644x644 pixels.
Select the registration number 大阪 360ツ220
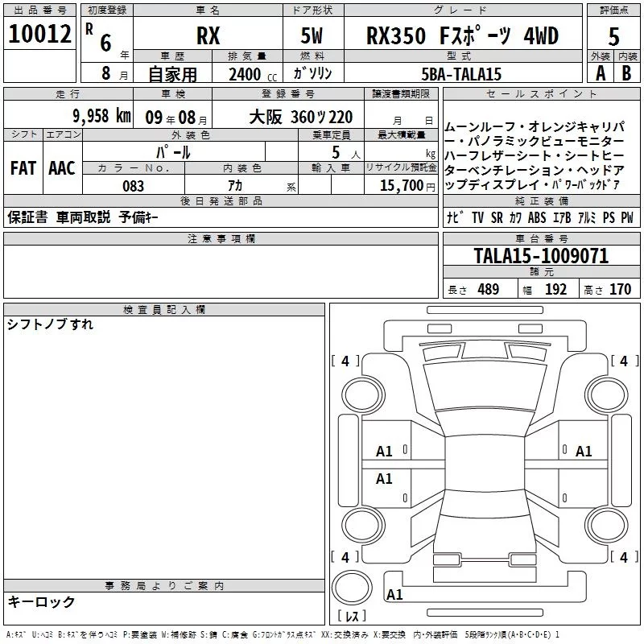299,117
